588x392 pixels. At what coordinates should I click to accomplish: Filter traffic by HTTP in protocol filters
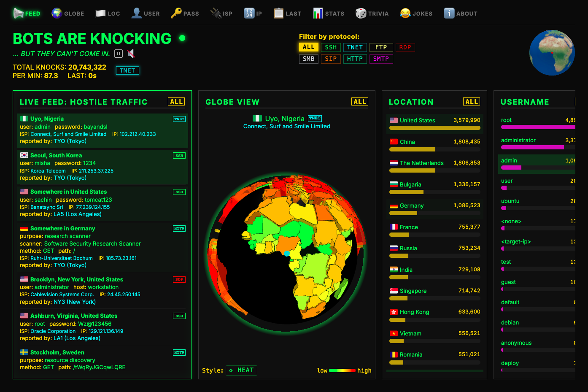(x=355, y=59)
